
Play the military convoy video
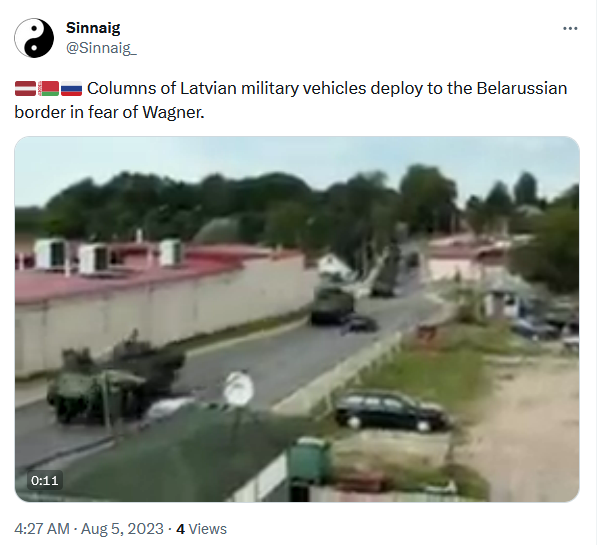tap(297, 319)
